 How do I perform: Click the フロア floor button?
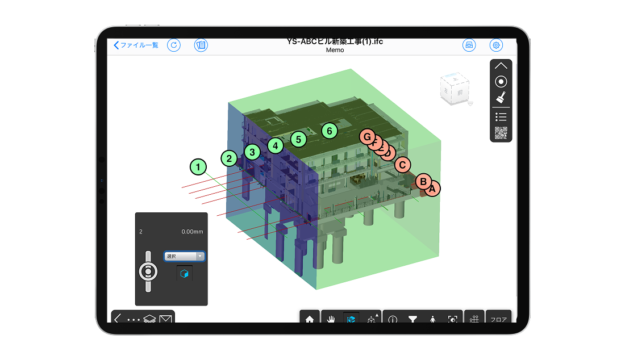click(x=498, y=319)
